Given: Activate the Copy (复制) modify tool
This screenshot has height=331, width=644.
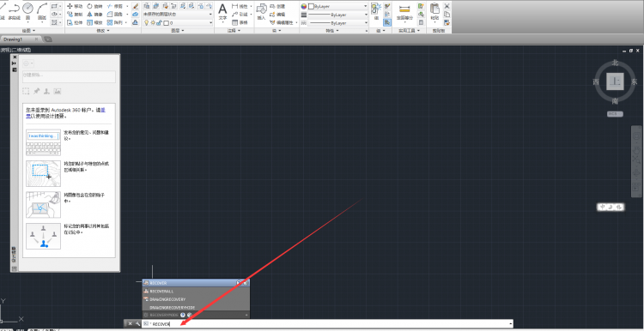Looking at the screenshot, I should [x=75, y=15].
